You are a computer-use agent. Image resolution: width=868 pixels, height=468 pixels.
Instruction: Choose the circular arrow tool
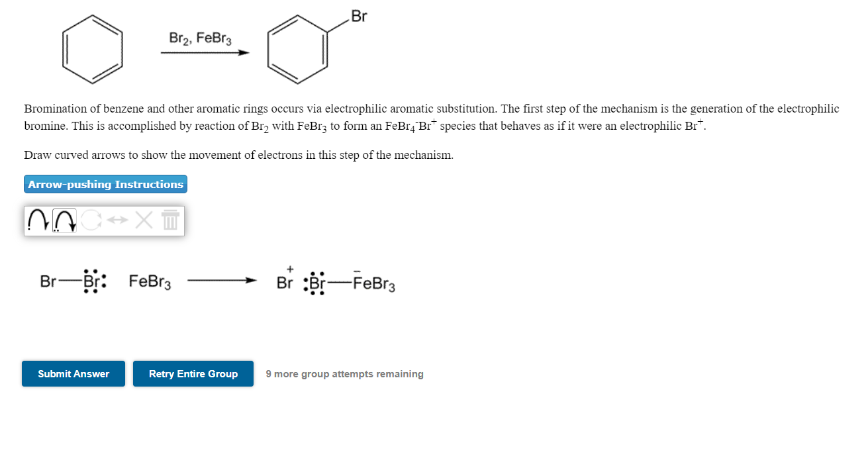(91, 220)
